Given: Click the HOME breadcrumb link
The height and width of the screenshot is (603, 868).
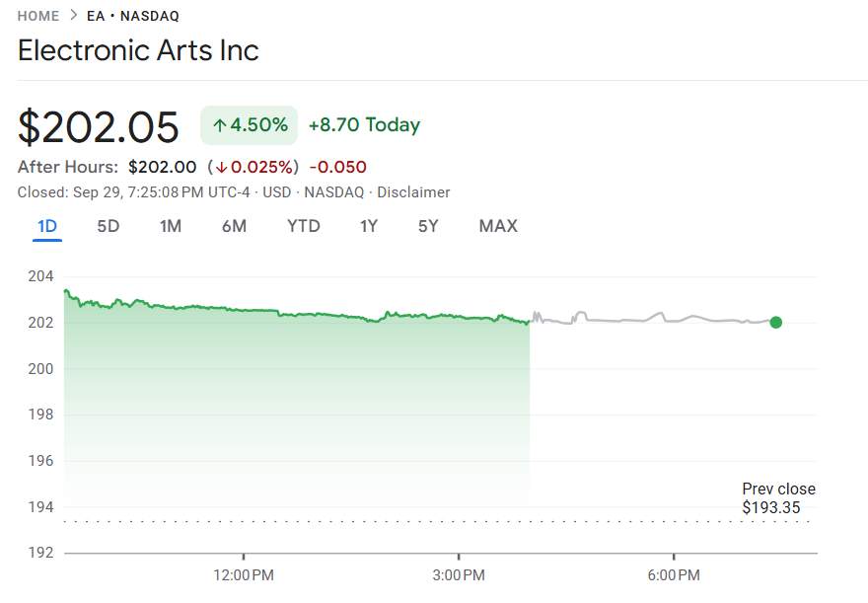Looking at the screenshot, I should point(38,16).
